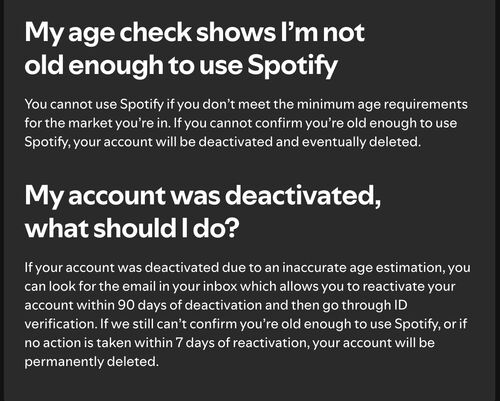Click "ID" at the end of the third line

click(401, 305)
